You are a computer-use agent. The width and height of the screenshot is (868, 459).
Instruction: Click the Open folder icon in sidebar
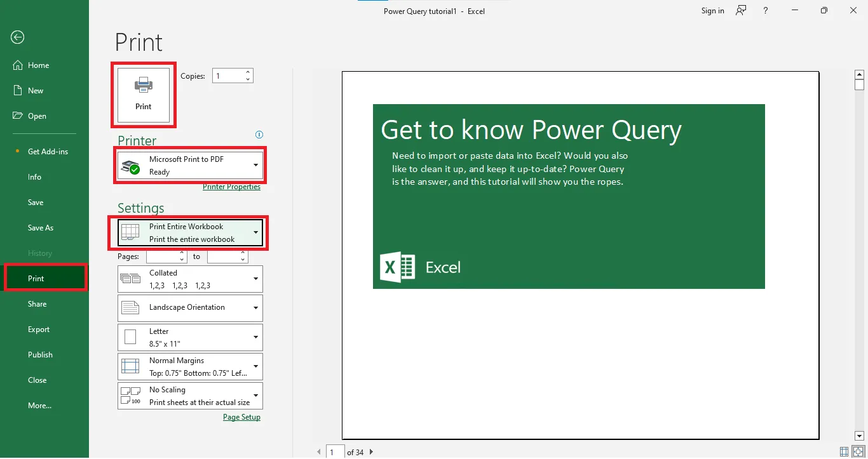click(18, 116)
